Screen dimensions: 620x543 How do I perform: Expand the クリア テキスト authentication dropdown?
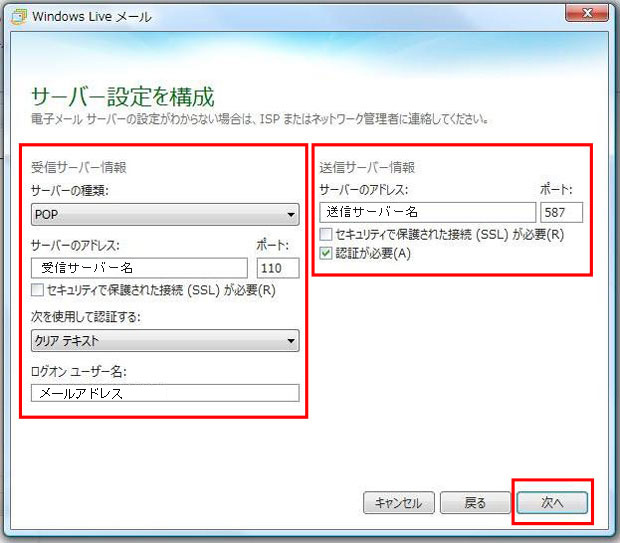click(165, 341)
